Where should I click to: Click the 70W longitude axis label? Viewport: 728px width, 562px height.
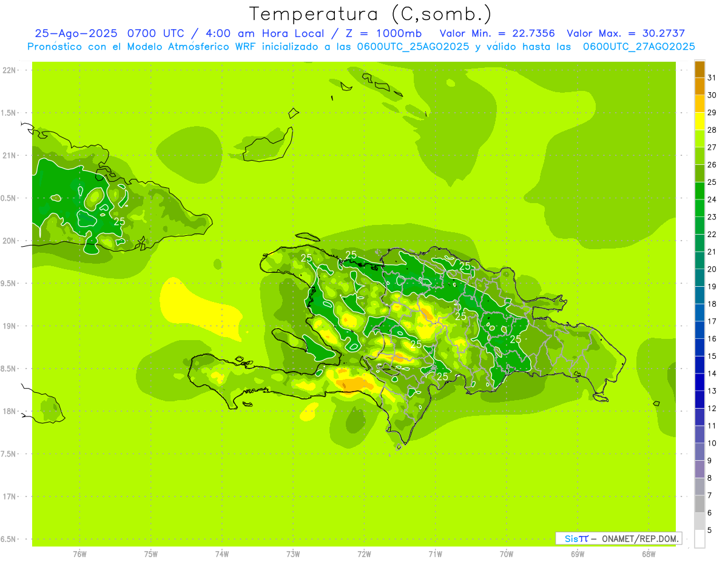click(x=507, y=554)
